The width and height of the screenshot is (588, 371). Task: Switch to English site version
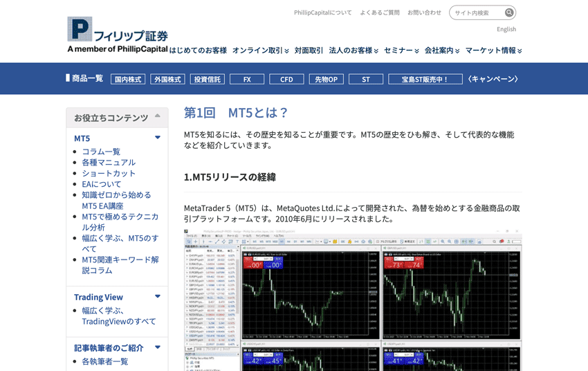[506, 29]
